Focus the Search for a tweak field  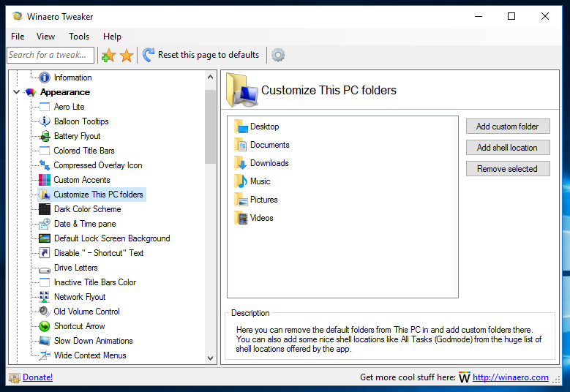(50, 55)
